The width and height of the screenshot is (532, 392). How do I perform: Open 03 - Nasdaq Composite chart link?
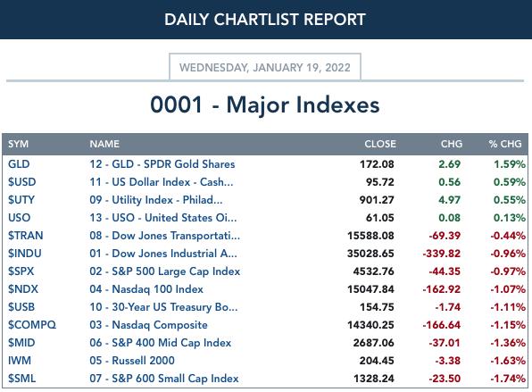click(x=148, y=325)
